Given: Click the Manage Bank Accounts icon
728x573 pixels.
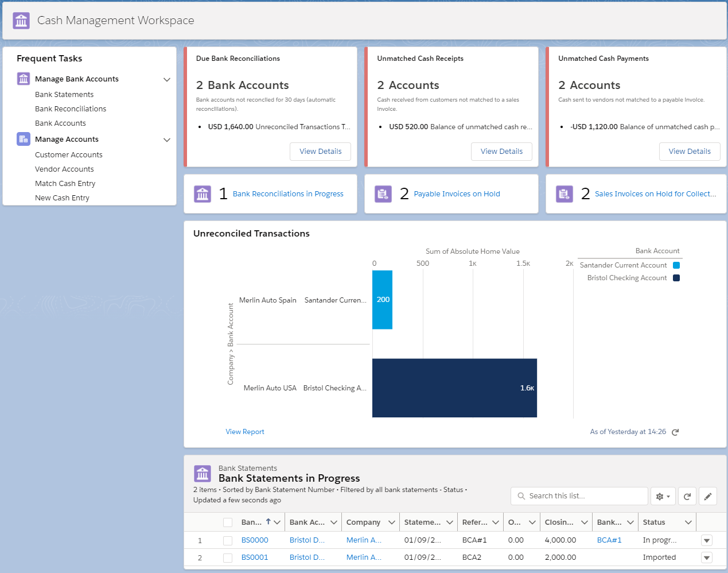Looking at the screenshot, I should coord(24,79).
